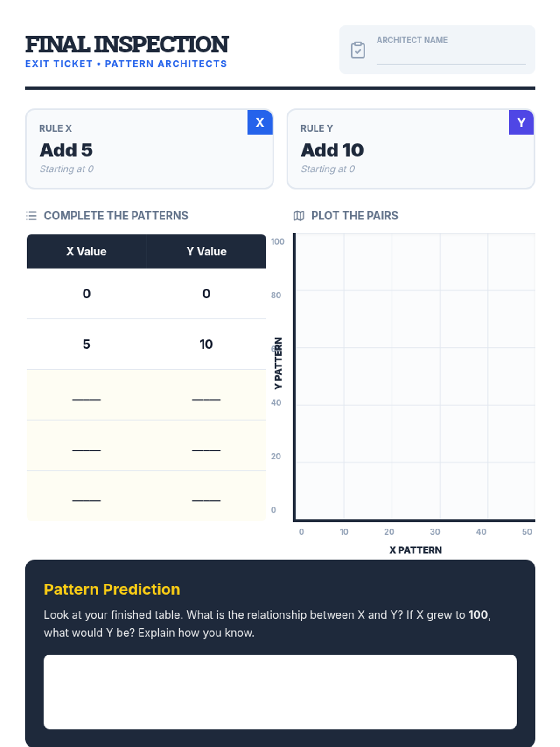Click the blue X badge icon
The width and height of the screenshot is (560, 747).
point(260,123)
